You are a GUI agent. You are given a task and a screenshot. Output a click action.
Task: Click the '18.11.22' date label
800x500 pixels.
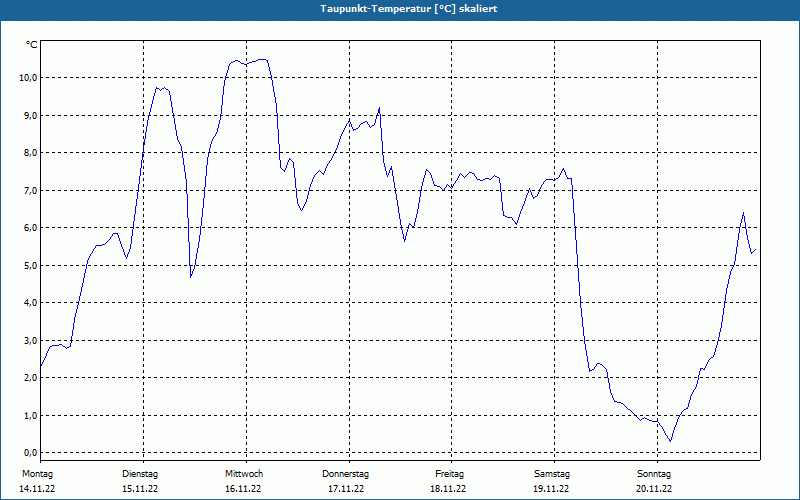pos(448,489)
